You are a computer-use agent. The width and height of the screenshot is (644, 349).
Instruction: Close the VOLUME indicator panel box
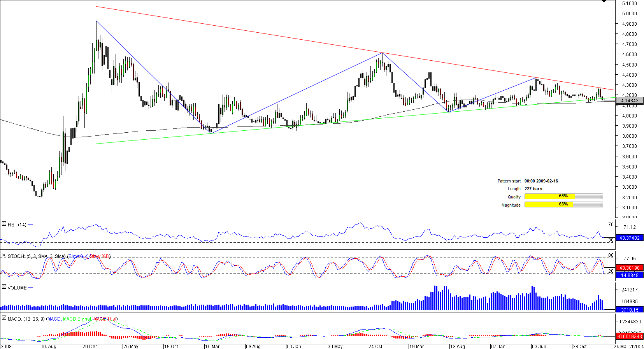coord(4,287)
